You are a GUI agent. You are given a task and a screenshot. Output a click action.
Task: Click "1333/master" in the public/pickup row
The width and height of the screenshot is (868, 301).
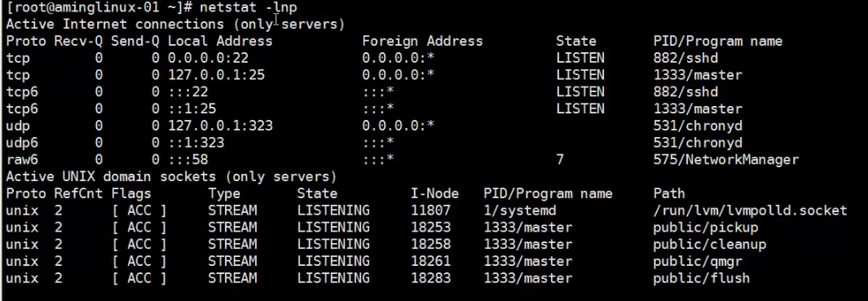point(527,228)
